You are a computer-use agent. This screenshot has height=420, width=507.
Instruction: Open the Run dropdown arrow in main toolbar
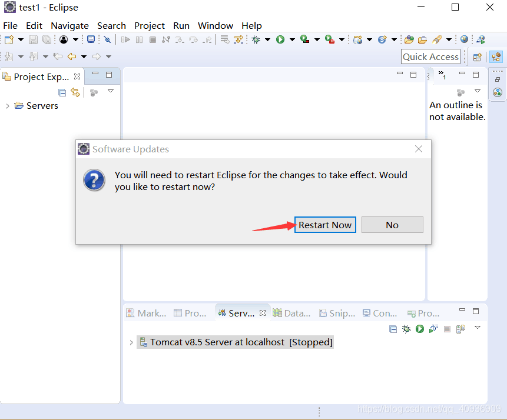pos(292,40)
